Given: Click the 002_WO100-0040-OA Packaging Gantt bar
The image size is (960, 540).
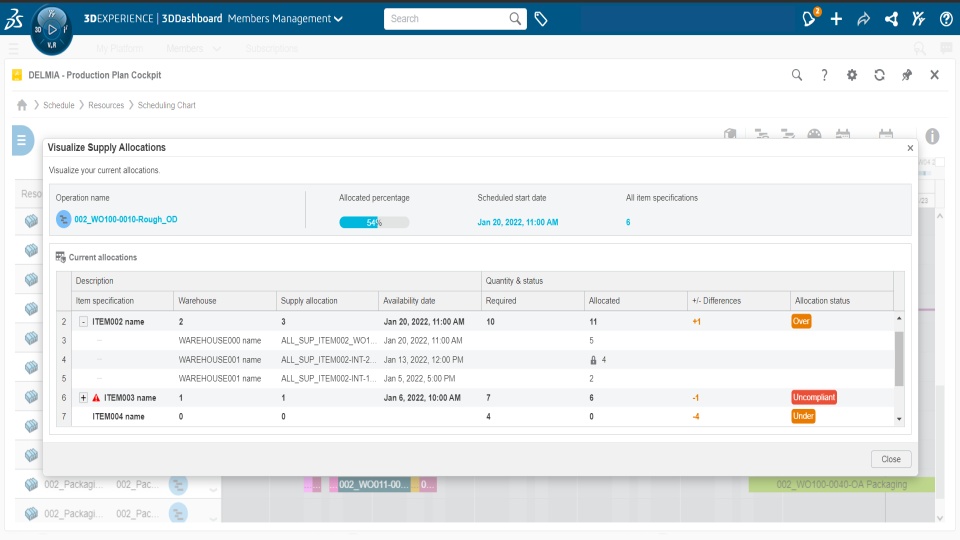Looking at the screenshot, I should [841, 484].
